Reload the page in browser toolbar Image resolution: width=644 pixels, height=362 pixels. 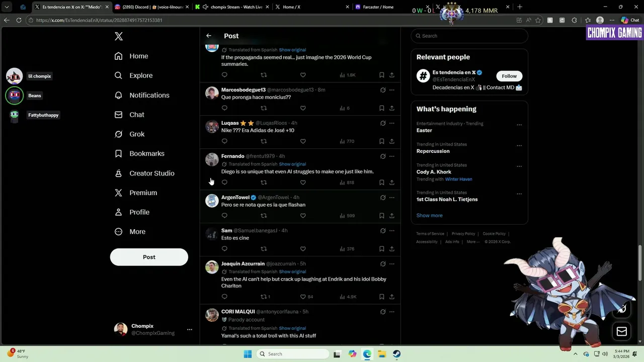19,20
